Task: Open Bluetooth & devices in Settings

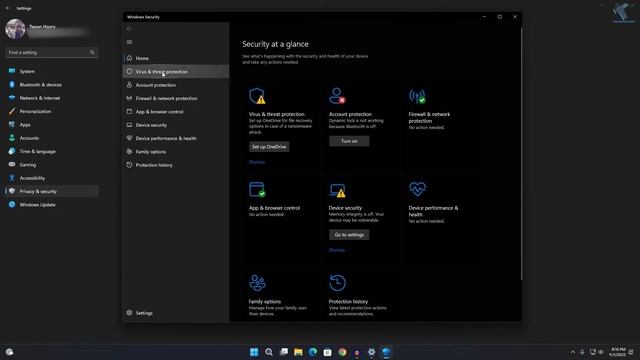Action: click(x=52, y=85)
